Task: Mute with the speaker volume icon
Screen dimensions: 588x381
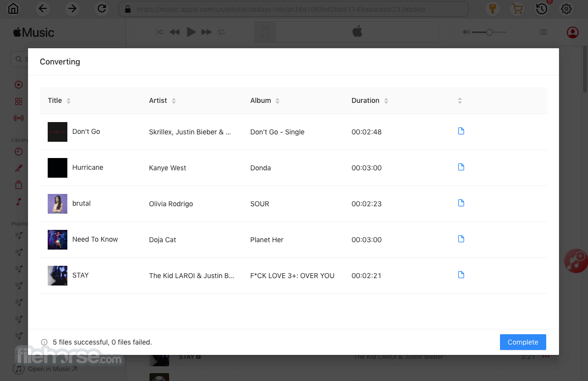Action: click(466, 32)
